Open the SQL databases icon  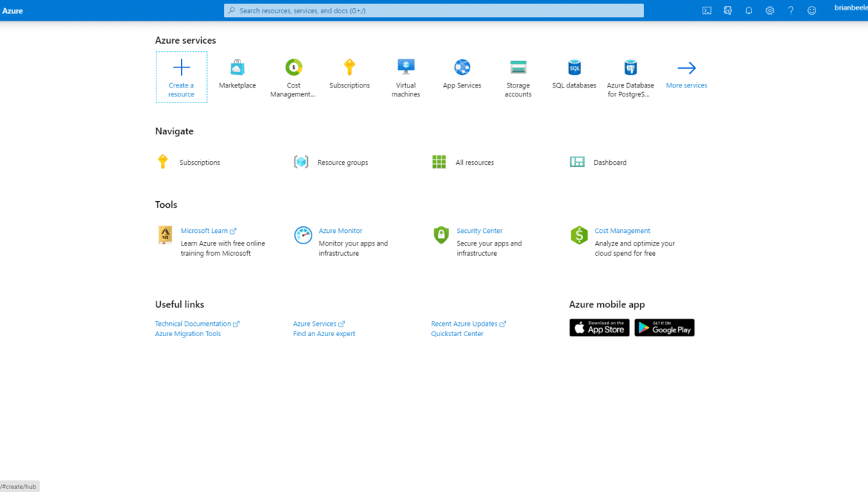[574, 68]
